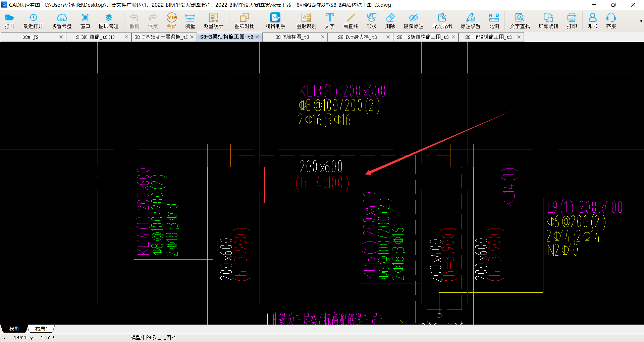Select the 画直线 draw line tool
This screenshot has height=342, width=644.
point(351,21)
